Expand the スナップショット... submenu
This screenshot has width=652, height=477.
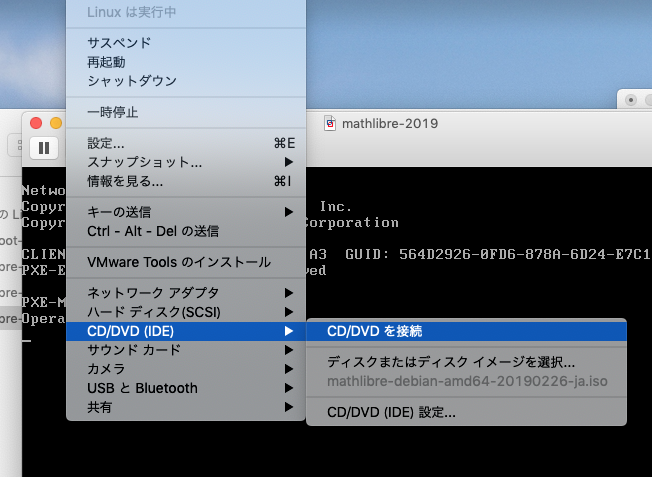(186, 162)
